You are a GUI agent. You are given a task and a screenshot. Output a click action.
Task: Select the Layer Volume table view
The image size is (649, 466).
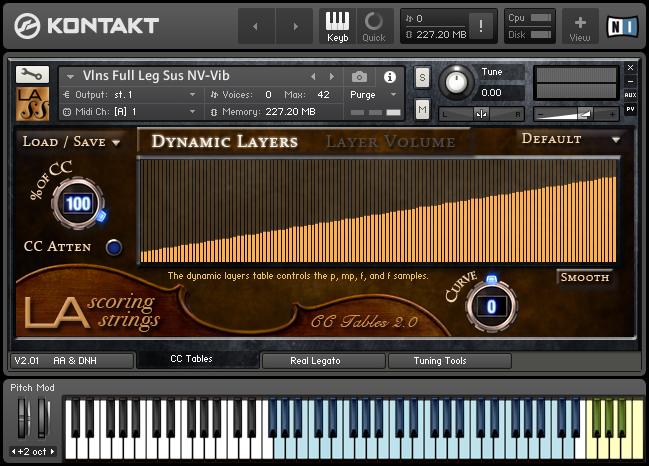point(390,142)
